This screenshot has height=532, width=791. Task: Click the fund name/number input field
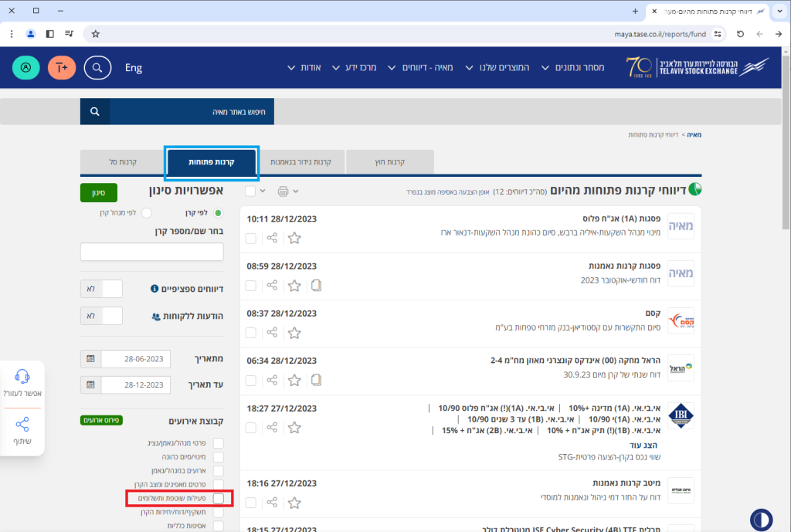[152, 252]
